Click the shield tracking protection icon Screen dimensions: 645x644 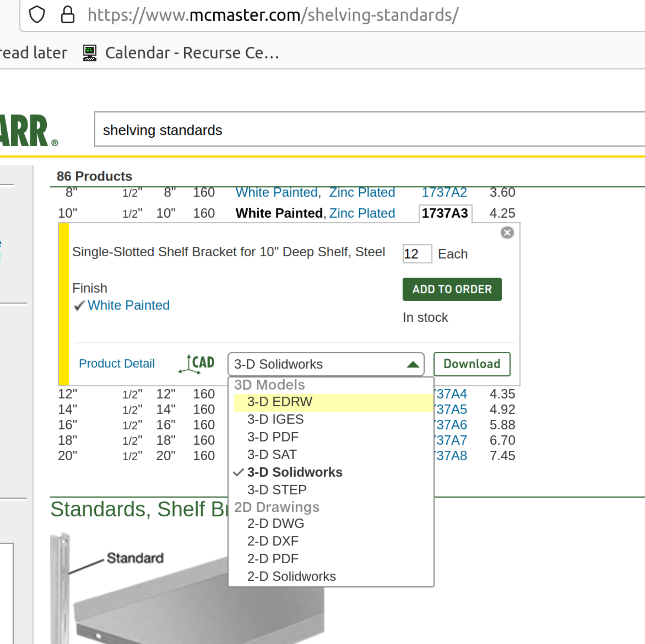37,15
